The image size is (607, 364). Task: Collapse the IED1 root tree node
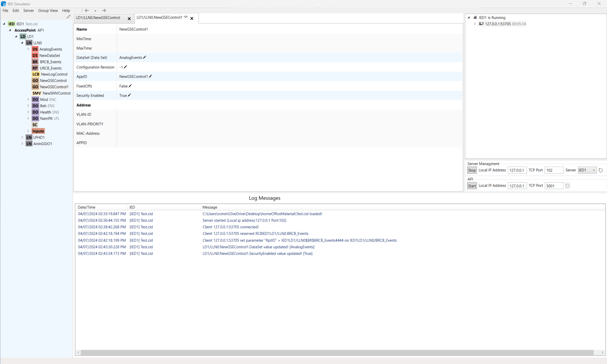(4, 24)
